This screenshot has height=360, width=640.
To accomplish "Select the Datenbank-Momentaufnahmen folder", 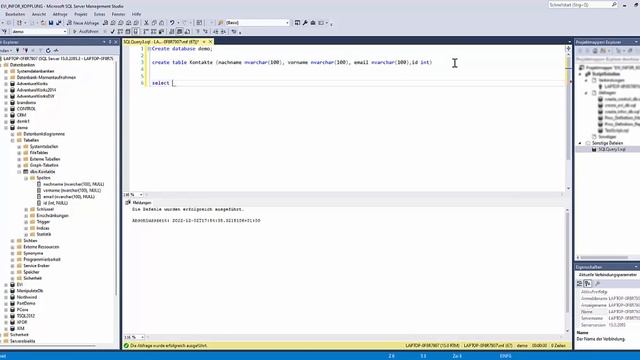I will 46,77.
